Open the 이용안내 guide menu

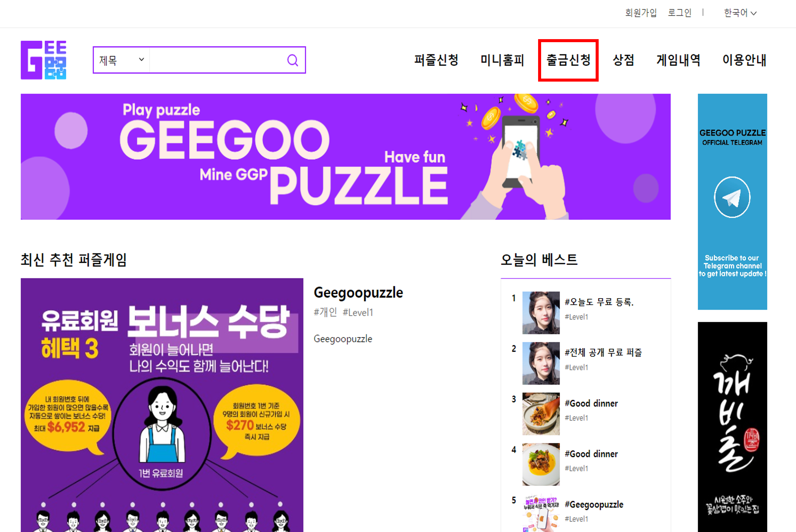click(x=744, y=60)
